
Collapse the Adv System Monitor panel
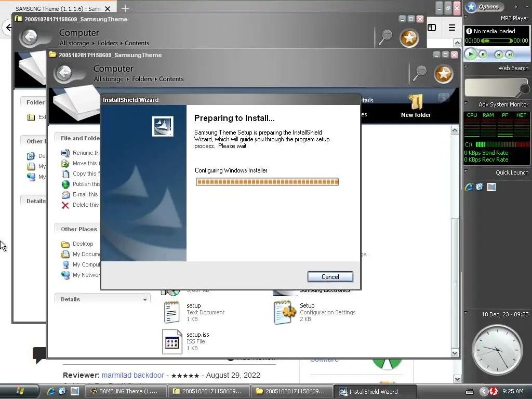(x=466, y=103)
